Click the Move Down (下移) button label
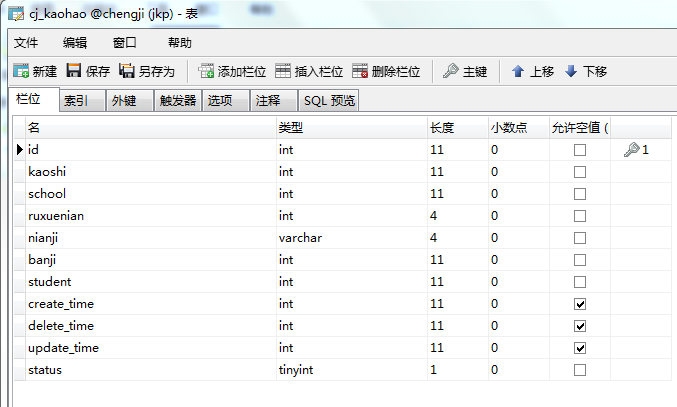Screen dimensions: 677x407 point(595,71)
